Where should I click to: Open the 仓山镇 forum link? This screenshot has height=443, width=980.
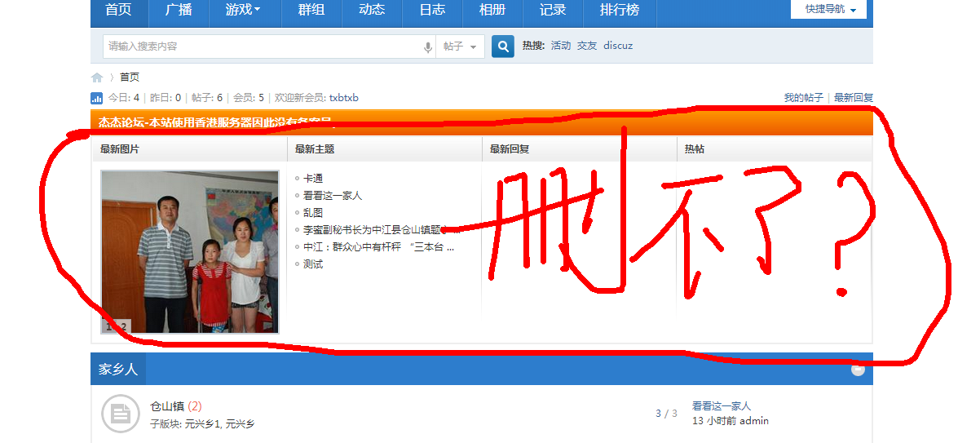click(167, 406)
